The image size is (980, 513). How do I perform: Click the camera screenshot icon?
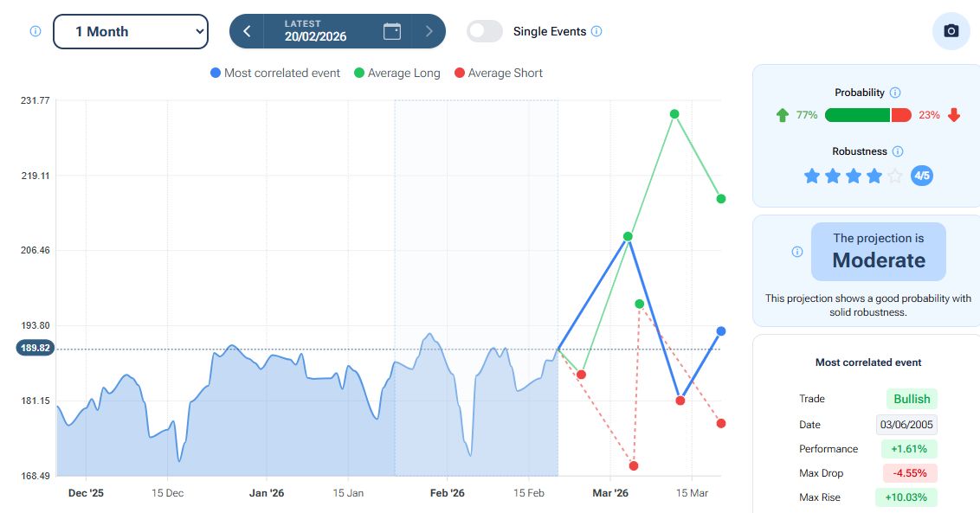(951, 31)
